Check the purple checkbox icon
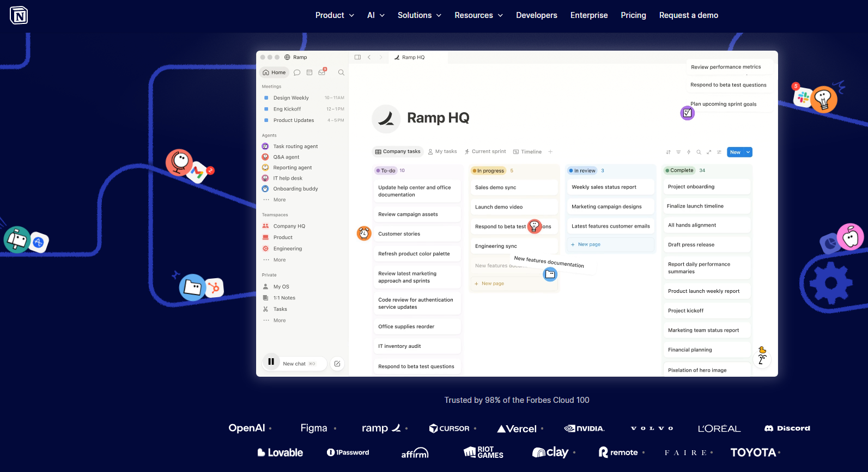The height and width of the screenshot is (472, 868). coord(688,113)
